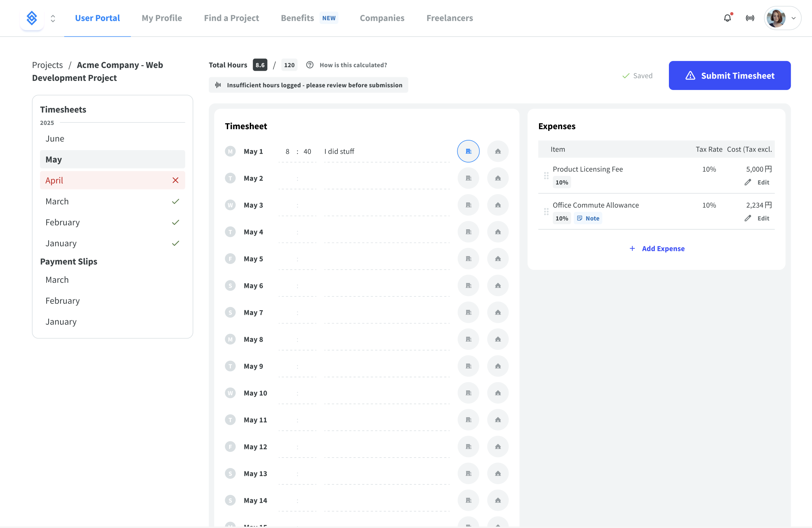This screenshot has height=528, width=812.
Task: Open the user avatar dropdown menu
Action: click(782, 18)
